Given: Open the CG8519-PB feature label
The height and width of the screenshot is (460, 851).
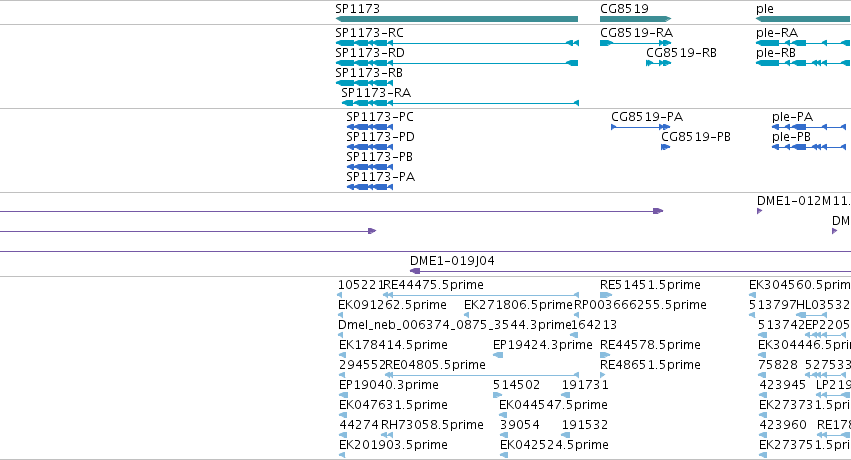Looking at the screenshot, I should tap(696, 137).
